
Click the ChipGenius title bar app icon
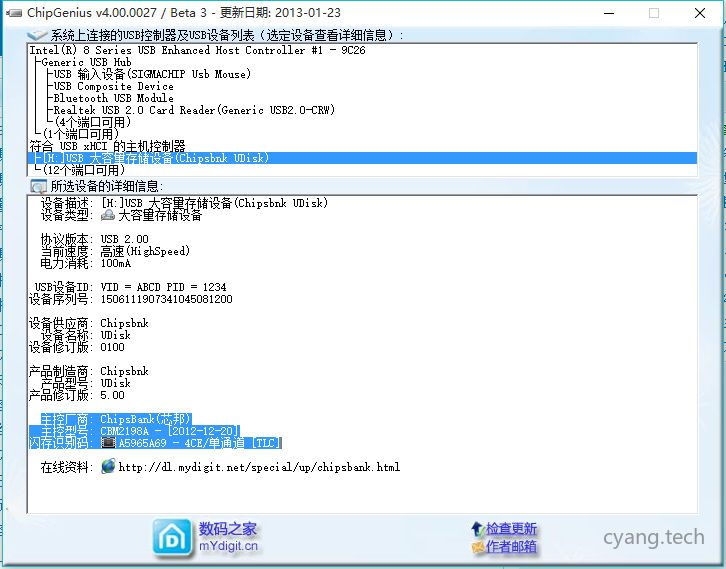point(14,13)
